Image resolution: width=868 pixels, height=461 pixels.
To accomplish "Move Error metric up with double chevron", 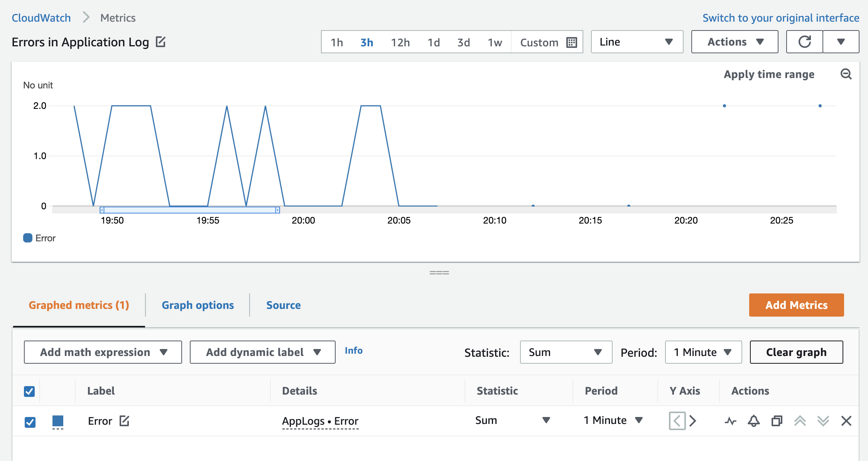I will tap(800, 421).
